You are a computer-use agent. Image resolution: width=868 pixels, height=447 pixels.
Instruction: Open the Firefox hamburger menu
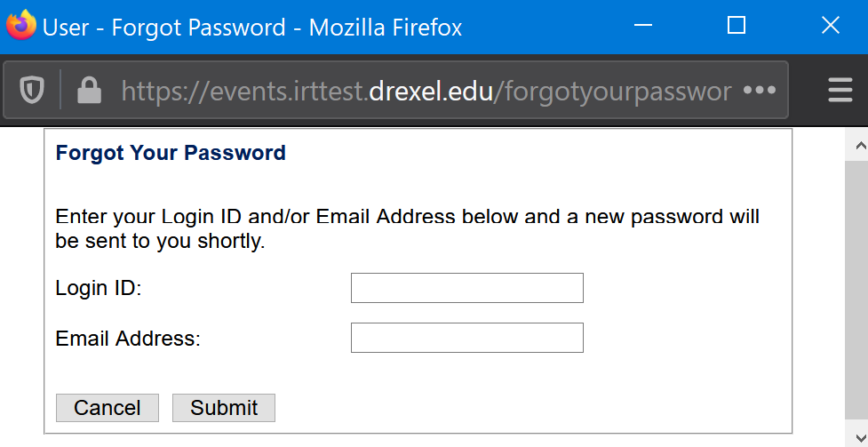tap(840, 90)
